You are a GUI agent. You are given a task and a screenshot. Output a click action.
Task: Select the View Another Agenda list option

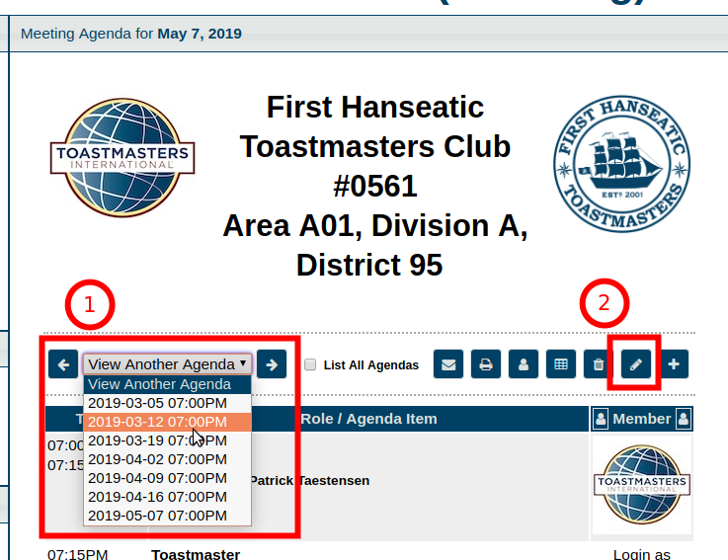(x=167, y=384)
